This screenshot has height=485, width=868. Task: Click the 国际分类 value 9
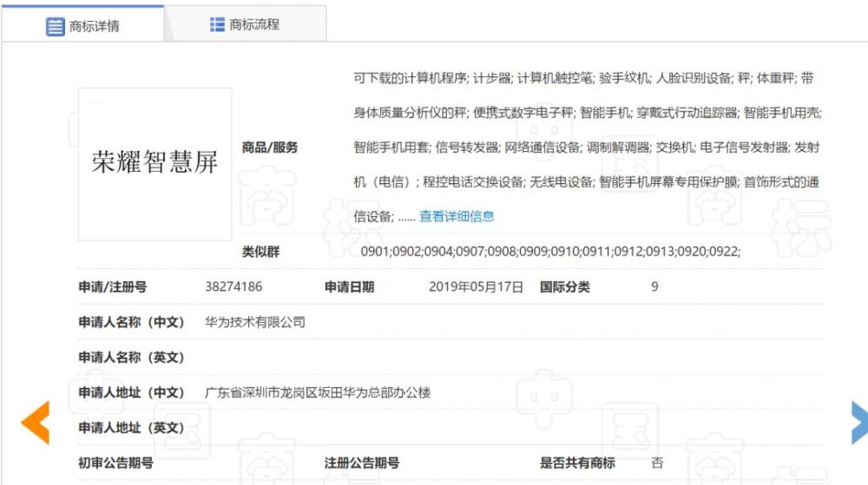[654, 286]
